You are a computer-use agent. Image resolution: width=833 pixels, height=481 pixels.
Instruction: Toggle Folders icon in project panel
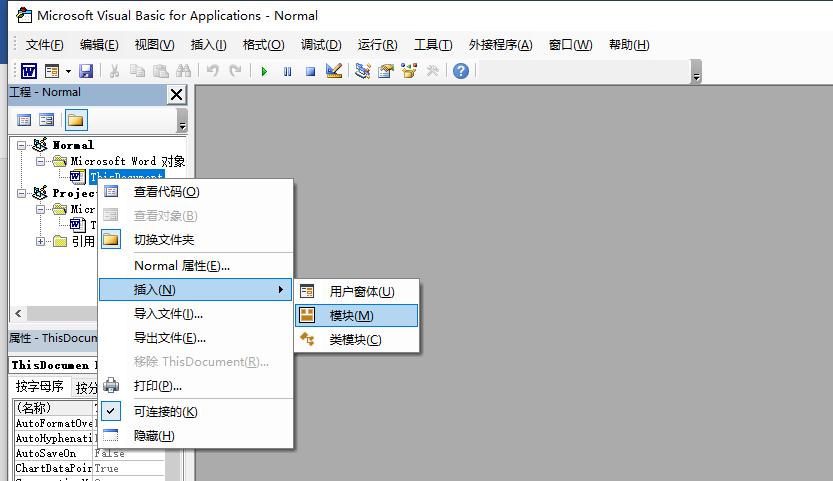76,120
